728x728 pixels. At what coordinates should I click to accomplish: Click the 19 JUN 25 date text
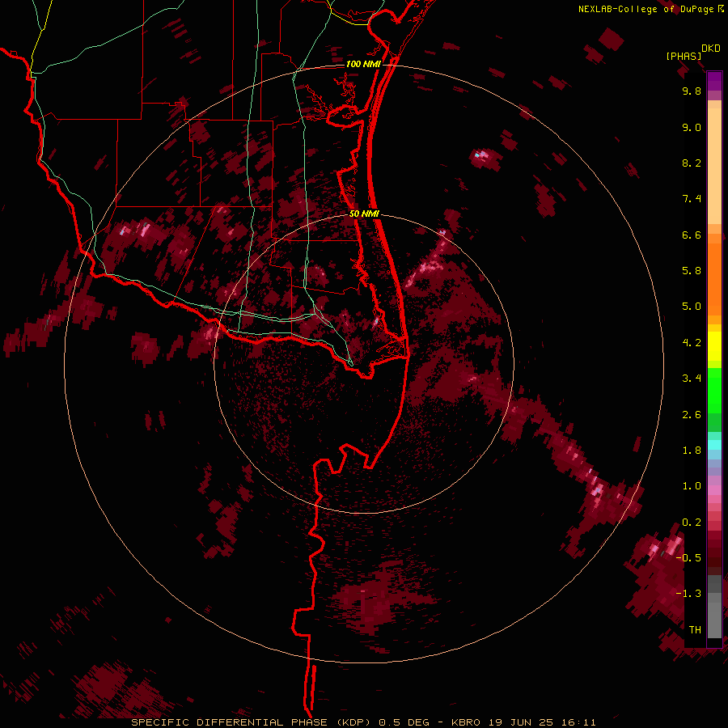tap(522, 722)
